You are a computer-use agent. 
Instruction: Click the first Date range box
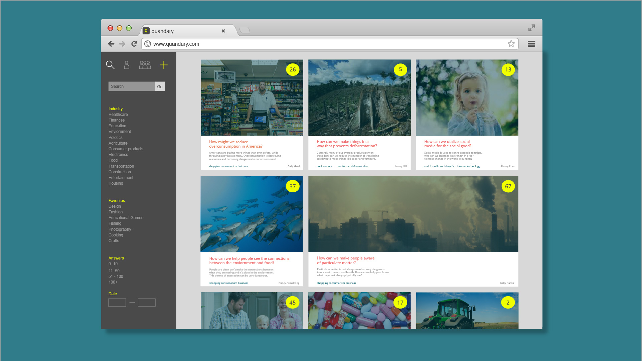(x=117, y=303)
